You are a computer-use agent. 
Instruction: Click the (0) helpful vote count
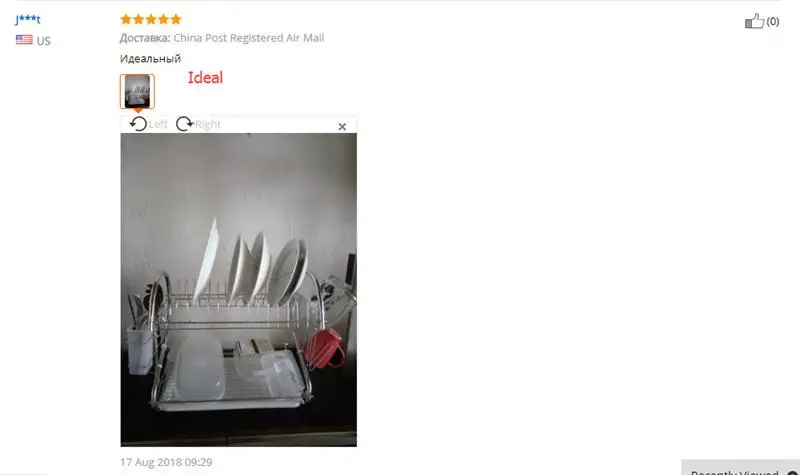pyautogui.click(x=772, y=21)
